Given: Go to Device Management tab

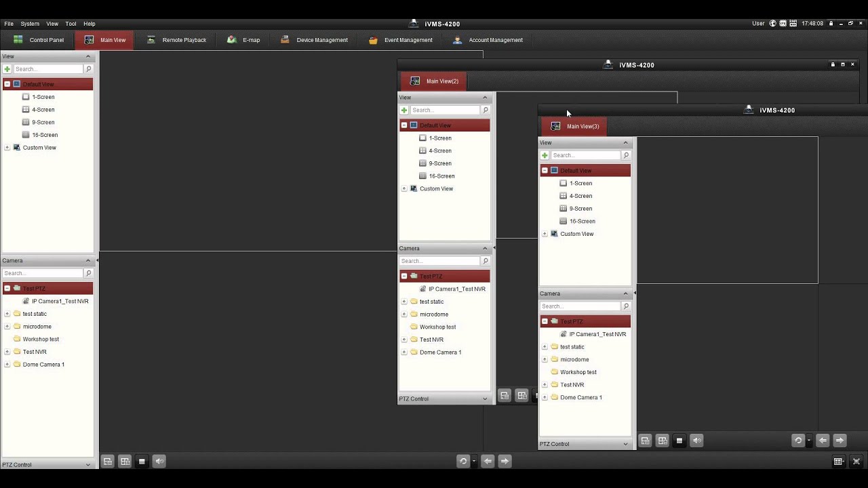Looking at the screenshot, I should (x=314, y=40).
